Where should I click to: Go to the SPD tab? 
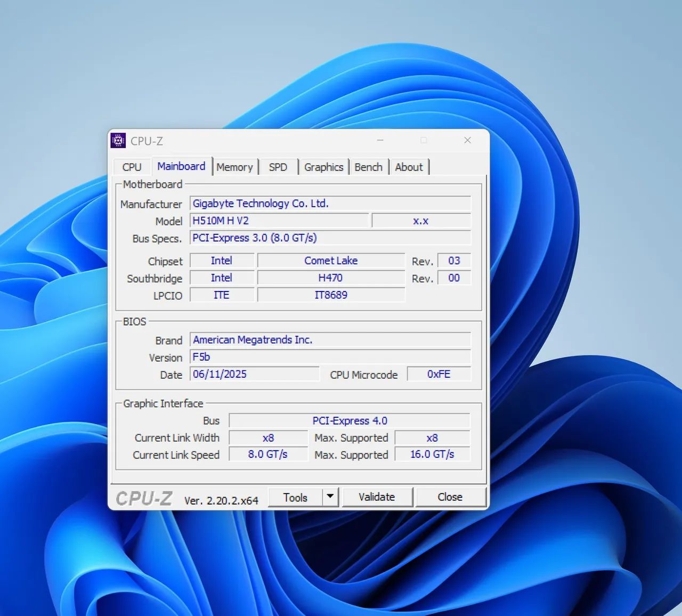pyautogui.click(x=278, y=167)
